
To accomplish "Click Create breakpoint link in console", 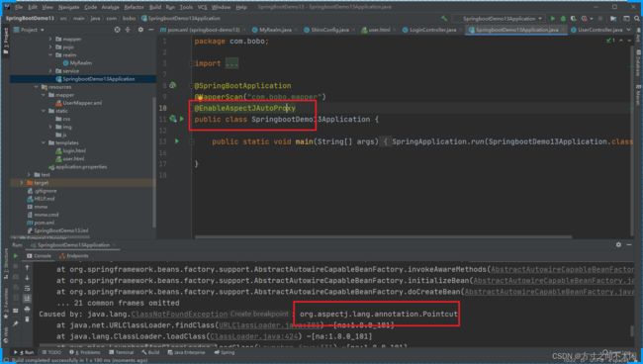I will (259, 314).
